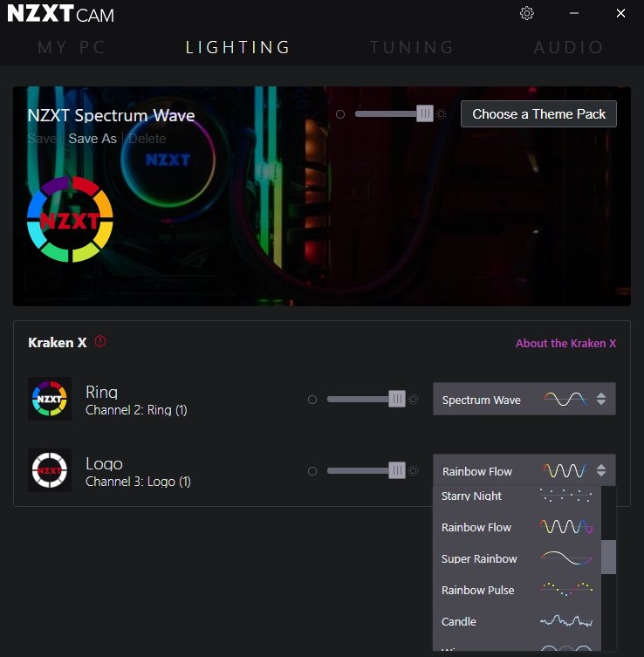Click the NZXT Spectrum Wave theme title

pyautogui.click(x=111, y=116)
